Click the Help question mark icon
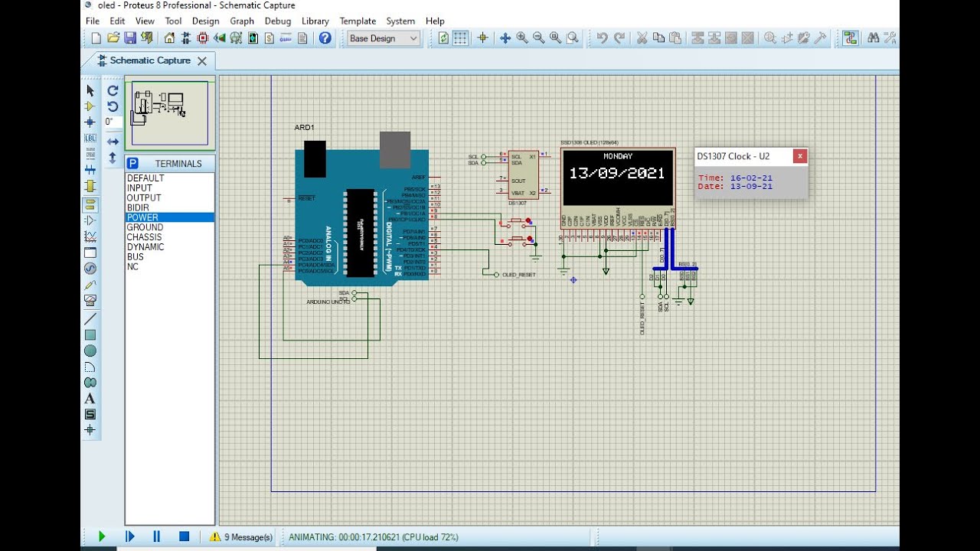 pyautogui.click(x=325, y=38)
